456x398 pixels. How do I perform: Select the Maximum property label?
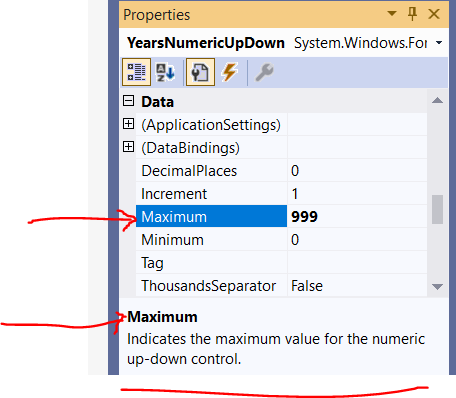point(211,216)
